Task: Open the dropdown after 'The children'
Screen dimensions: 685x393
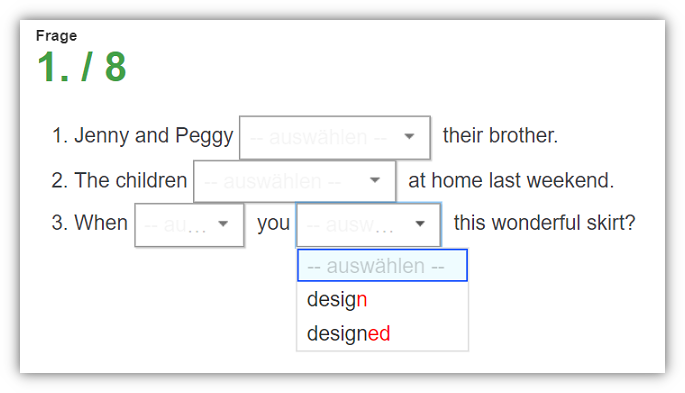Action: coord(295,181)
